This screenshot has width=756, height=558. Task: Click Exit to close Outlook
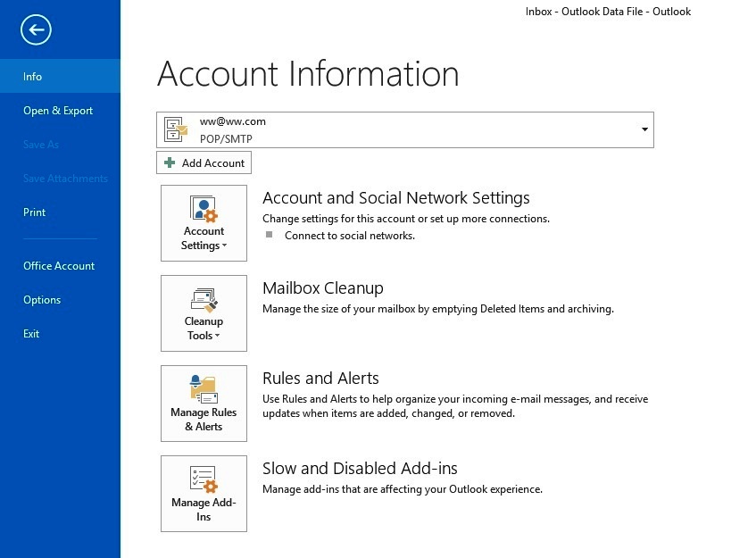coord(31,334)
